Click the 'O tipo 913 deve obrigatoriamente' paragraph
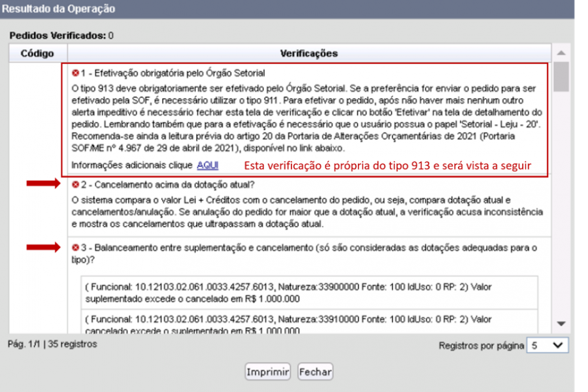 click(x=307, y=118)
